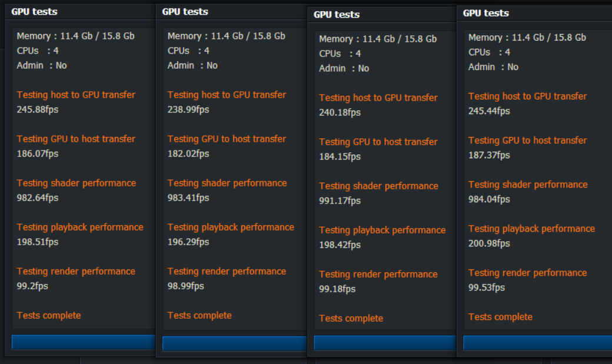
Task: Select the 245.44fps transfer result text
Action: point(489,111)
